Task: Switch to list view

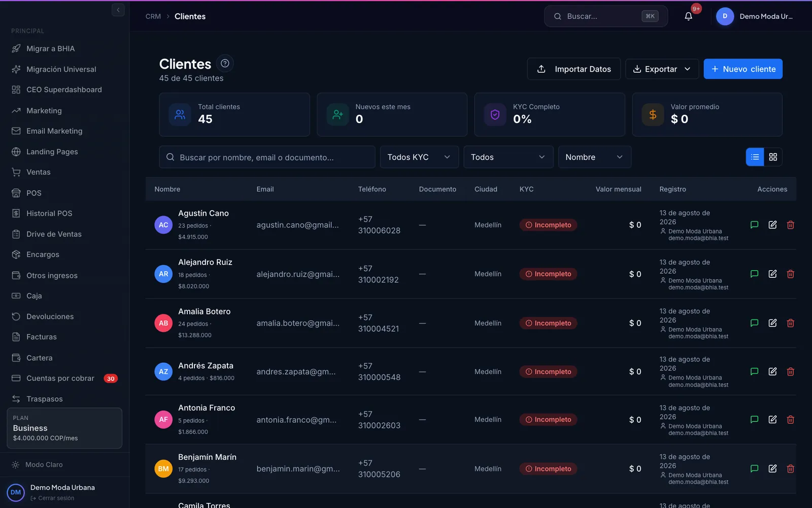Action: coord(755,157)
